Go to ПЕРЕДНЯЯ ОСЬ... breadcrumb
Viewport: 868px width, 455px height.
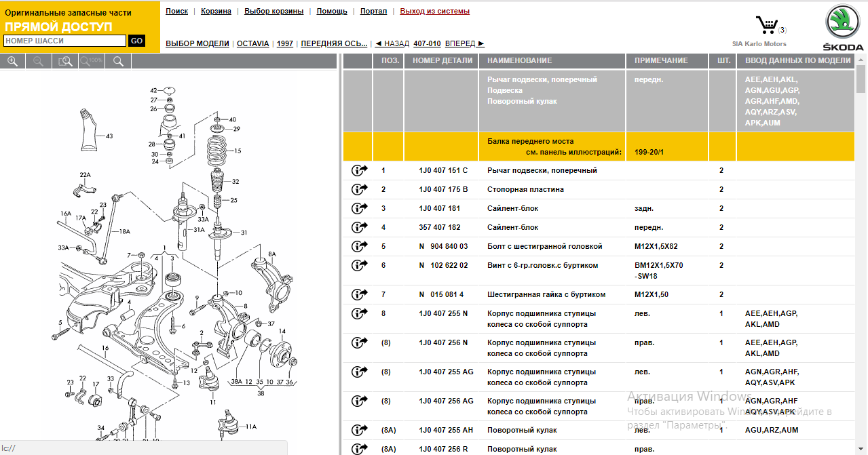pyautogui.click(x=334, y=43)
